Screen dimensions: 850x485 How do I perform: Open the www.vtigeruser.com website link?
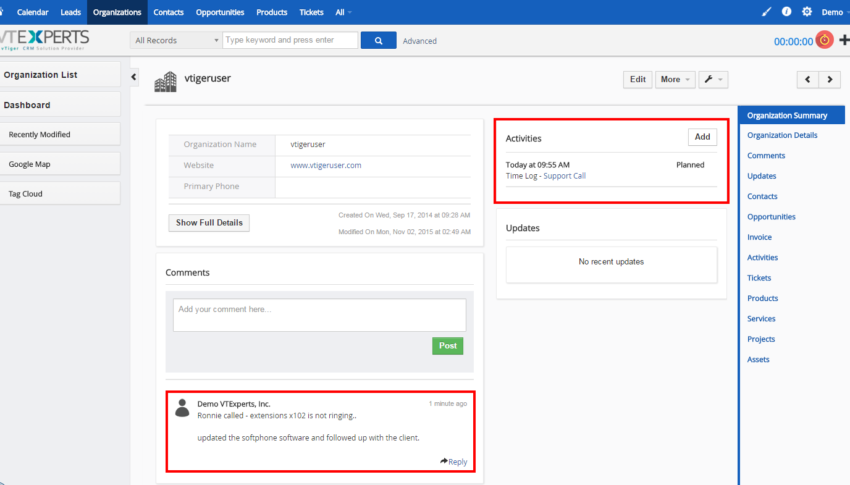pyautogui.click(x=326, y=165)
